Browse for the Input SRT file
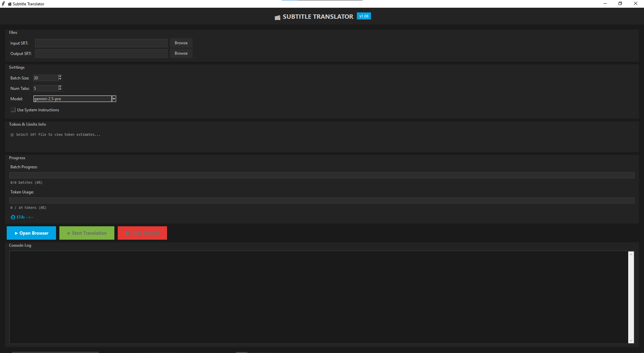Screen dimensions: 644x353 pyautogui.click(x=181, y=43)
